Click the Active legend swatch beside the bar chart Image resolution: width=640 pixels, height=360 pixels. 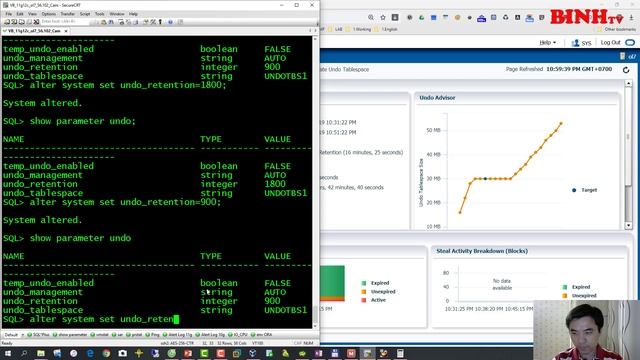(x=364, y=300)
